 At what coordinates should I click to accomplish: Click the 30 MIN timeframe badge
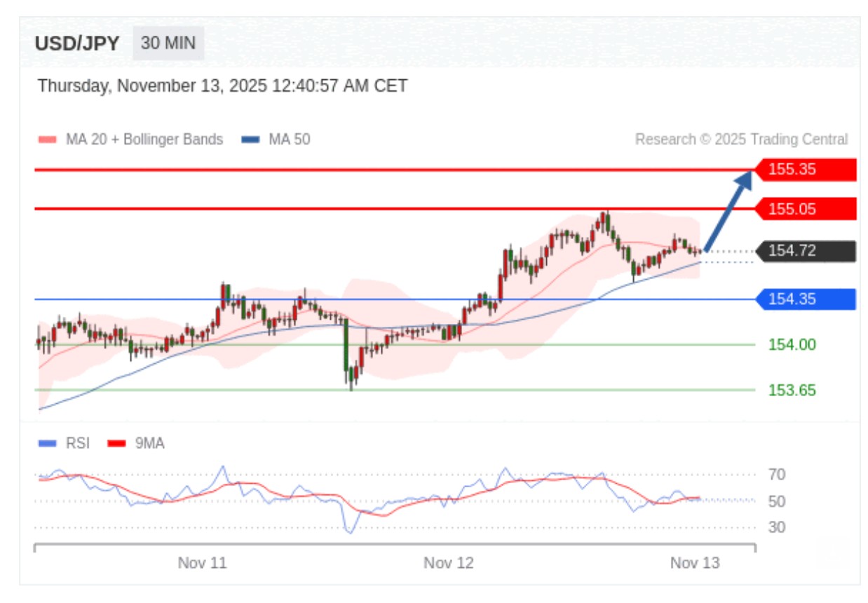(168, 43)
